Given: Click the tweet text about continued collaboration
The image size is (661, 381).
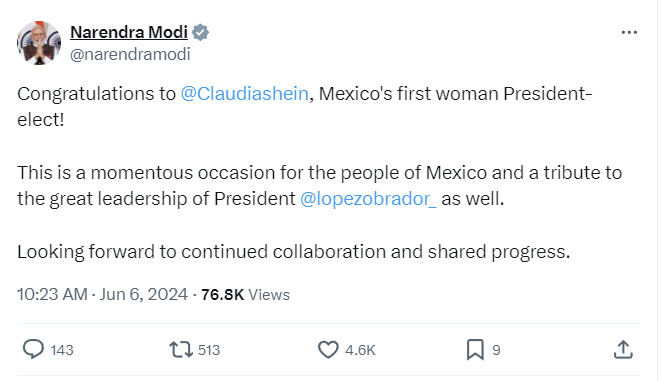Looking at the screenshot, I should (293, 252).
